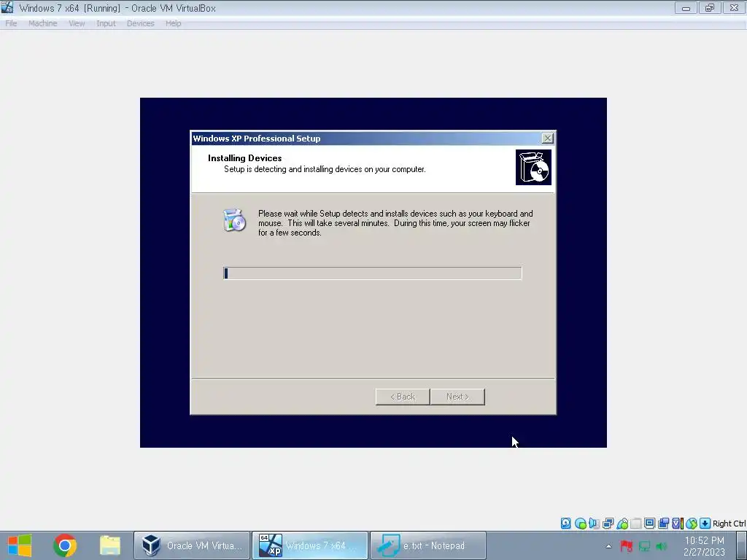This screenshot has width=747, height=560.
Task: Click the device installation progress bar
Action: [x=373, y=273]
